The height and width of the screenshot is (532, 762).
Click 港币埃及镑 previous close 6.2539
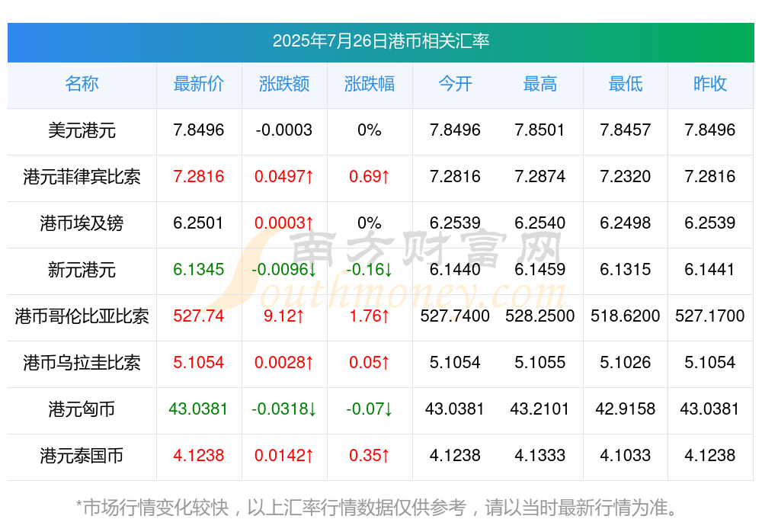[x=710, y=223]
